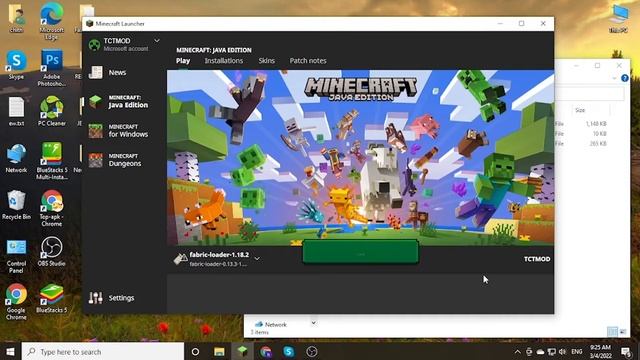The width and height of the screenshot is (640, 360).
Task: Show hidden system tray icons
Action: [x=518, y=351]
